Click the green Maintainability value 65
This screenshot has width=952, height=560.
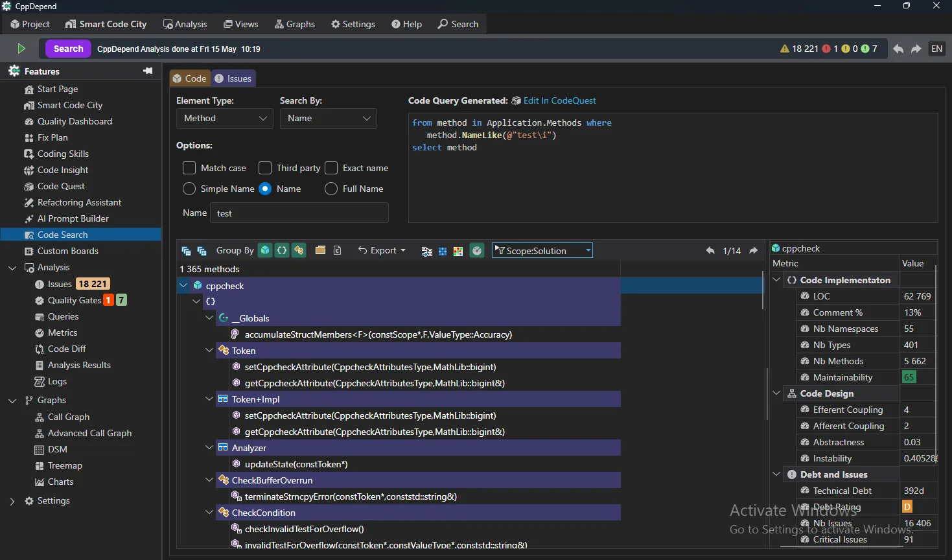(x=909, y=377)
